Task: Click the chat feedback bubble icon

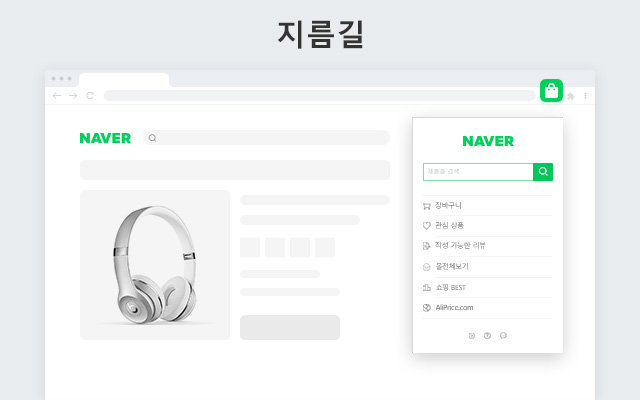Action: pos(503,336)
